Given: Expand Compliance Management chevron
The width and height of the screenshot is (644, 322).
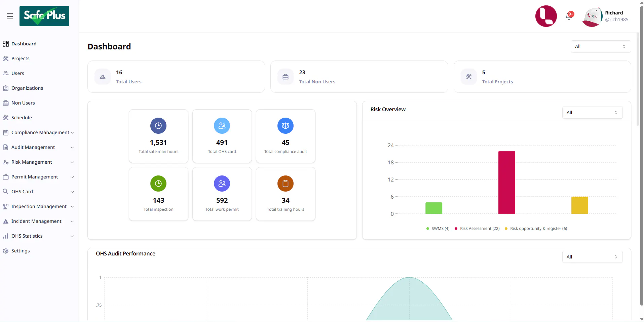Looking at the screenshot, I should pos(72,132).
